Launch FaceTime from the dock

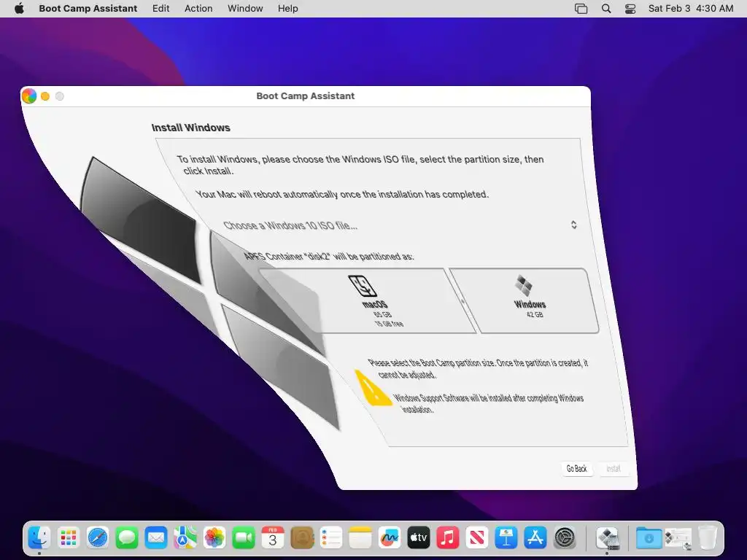coord(244,538)
